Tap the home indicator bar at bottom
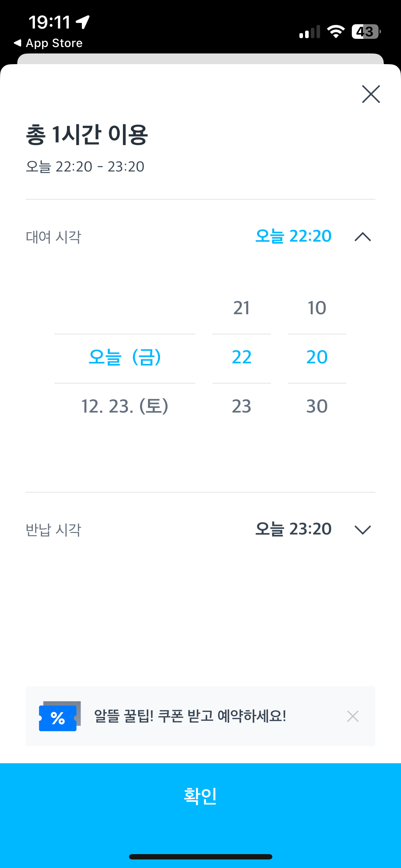The image size is (401, 868). [x=200, y=857]
